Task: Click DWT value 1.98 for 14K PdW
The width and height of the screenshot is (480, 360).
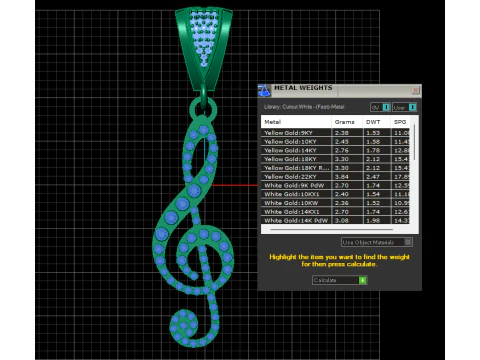Action: pyautogui.click(x=373, y=220)
